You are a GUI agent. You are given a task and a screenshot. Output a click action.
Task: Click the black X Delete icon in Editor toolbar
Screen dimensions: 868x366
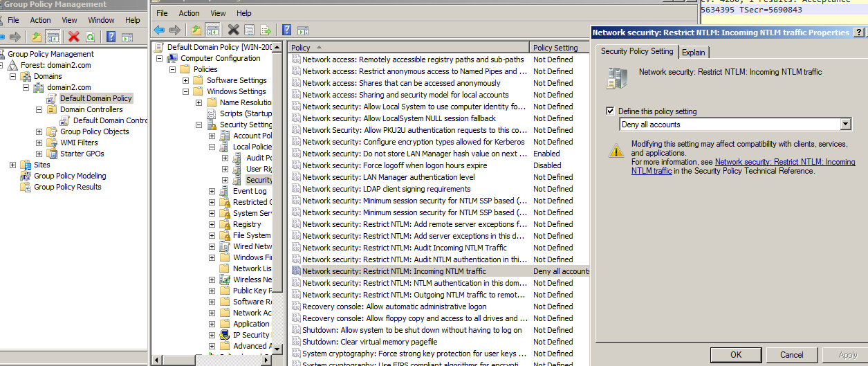pyautogui.click(x=234, y=30)
